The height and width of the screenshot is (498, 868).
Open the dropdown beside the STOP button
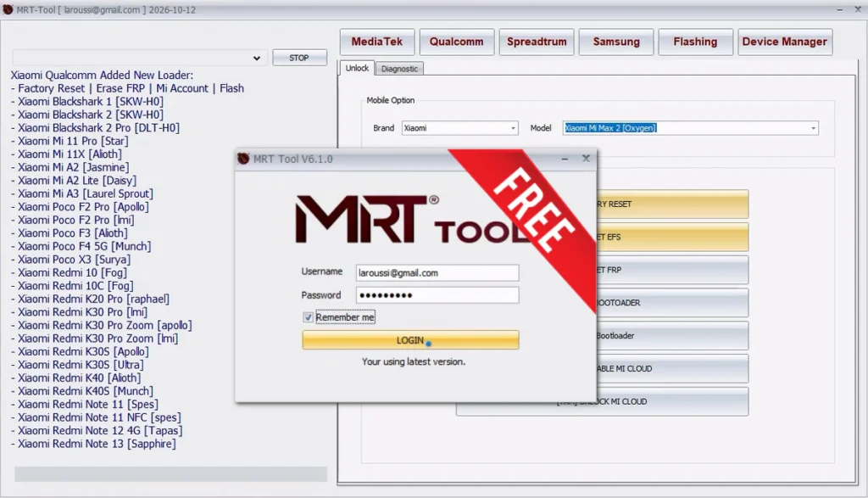coord(257,59)
